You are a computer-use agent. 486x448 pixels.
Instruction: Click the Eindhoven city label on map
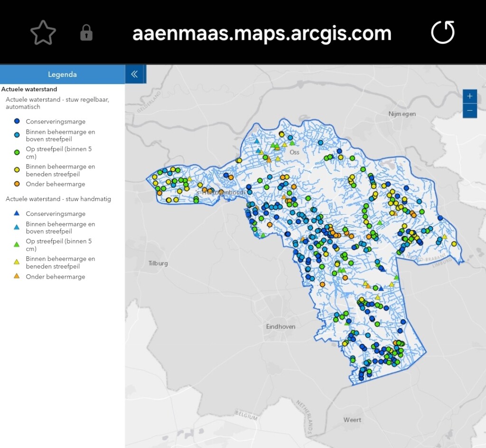[x=280, y=327]
